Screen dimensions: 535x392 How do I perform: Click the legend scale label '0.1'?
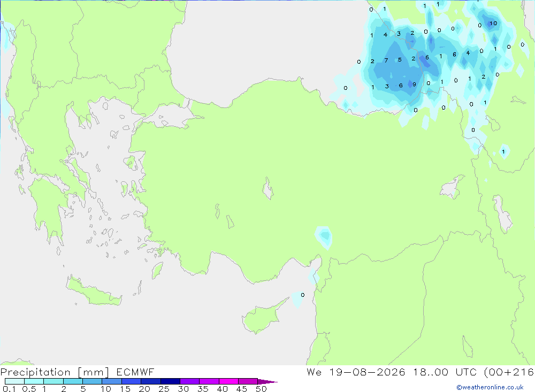9,389
